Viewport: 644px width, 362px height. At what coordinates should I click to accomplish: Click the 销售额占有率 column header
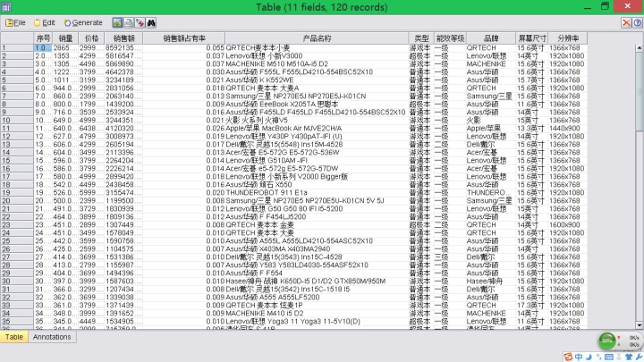[x=184, y=38]
